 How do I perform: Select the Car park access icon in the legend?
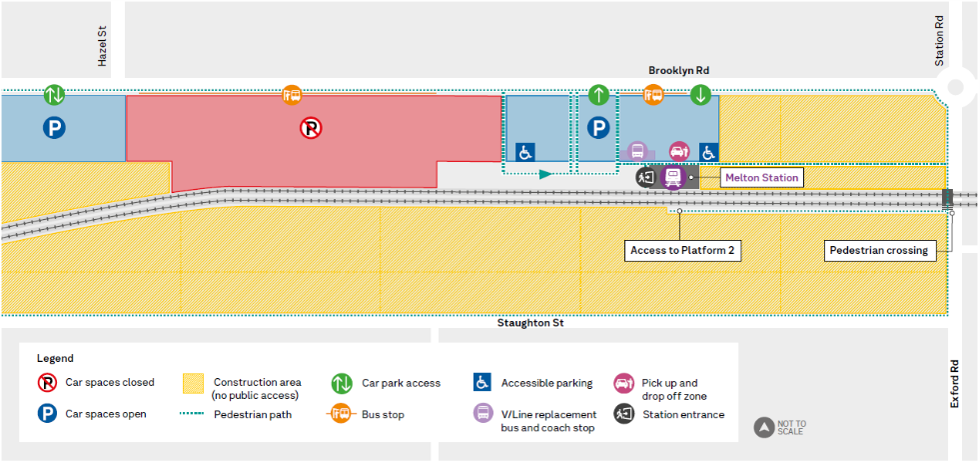coord(342,383)
